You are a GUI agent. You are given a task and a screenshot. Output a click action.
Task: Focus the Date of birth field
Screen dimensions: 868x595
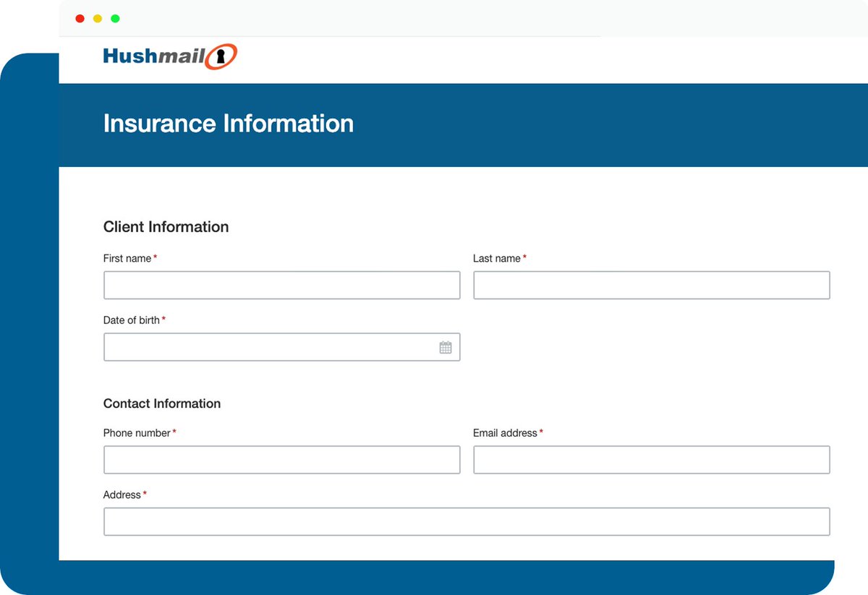[x=282, y=347]
